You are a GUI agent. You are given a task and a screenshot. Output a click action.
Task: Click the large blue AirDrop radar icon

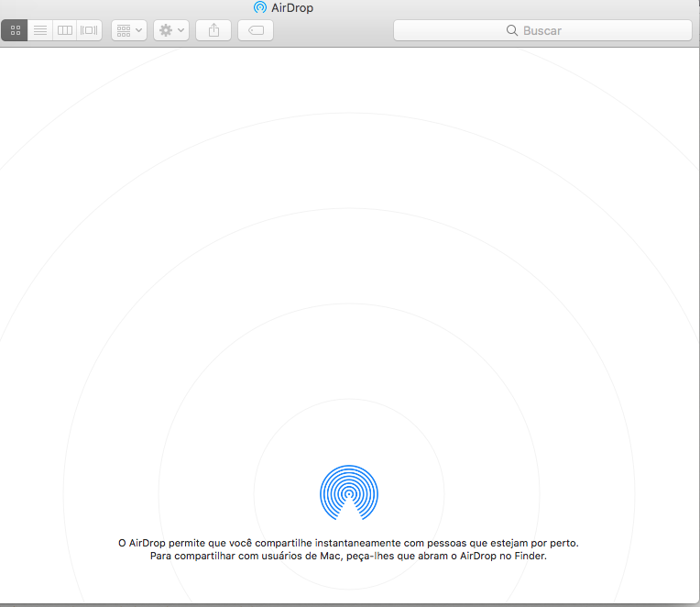pyautogui.click(x=349, y=493)
